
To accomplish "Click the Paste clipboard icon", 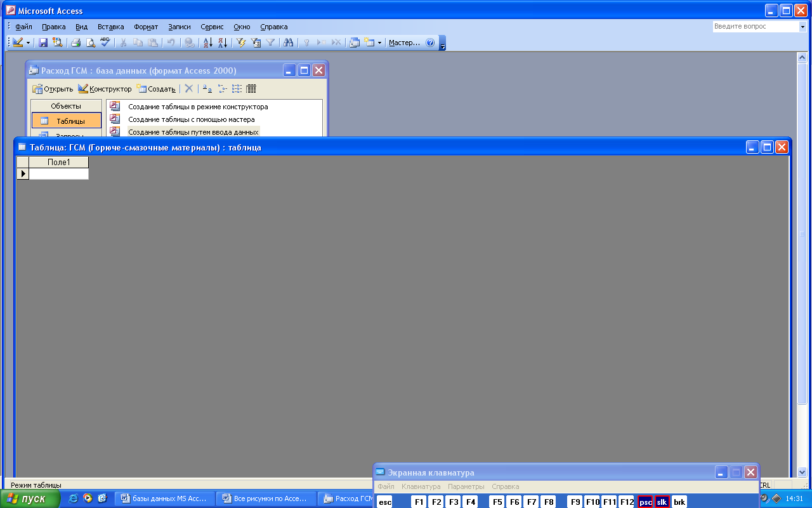I will click(152, 43).
